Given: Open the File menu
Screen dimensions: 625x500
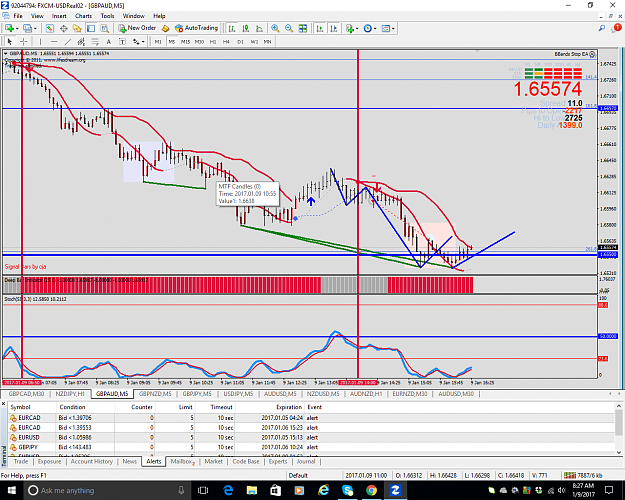Looking at the screenshot, I should coord(18,16).
